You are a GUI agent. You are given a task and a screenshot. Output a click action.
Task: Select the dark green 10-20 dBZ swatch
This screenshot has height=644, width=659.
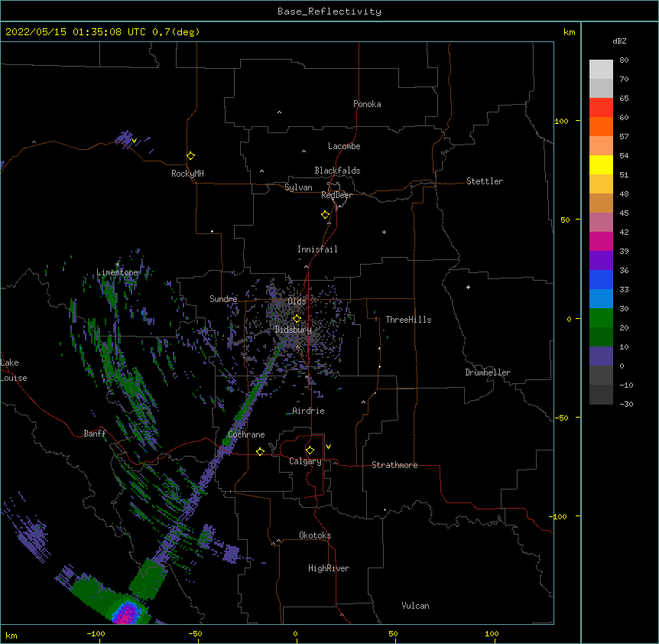(x=601, y=337)
